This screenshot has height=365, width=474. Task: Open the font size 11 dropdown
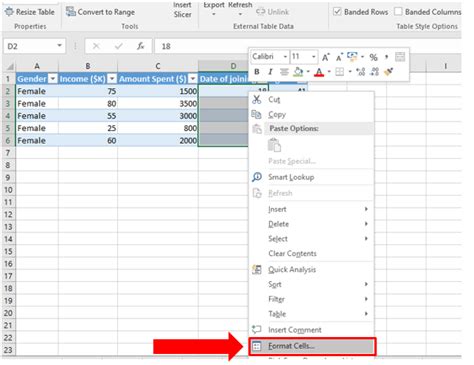pyautogui.click(x=314, y=57)
